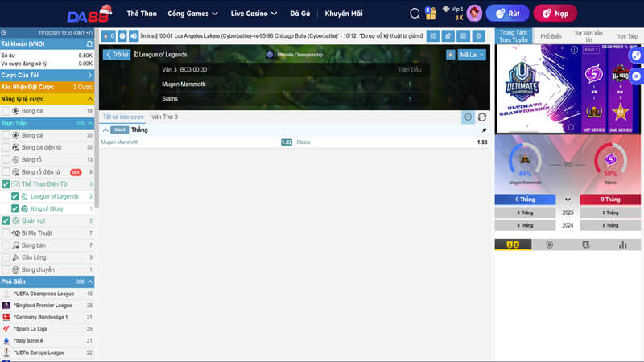
Task: Uncheck Thể Thao Điện Tử checkbox
Action: pyautogui.click(x=6, y=184)
